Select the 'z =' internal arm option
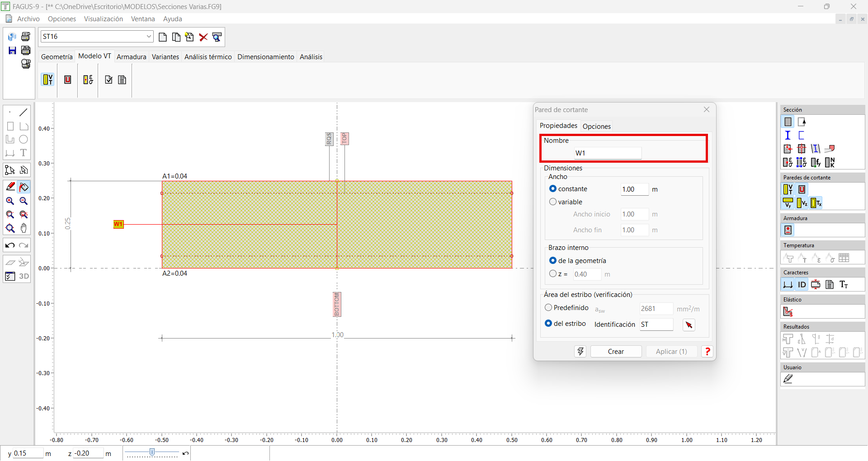 [x=553, y=274]
